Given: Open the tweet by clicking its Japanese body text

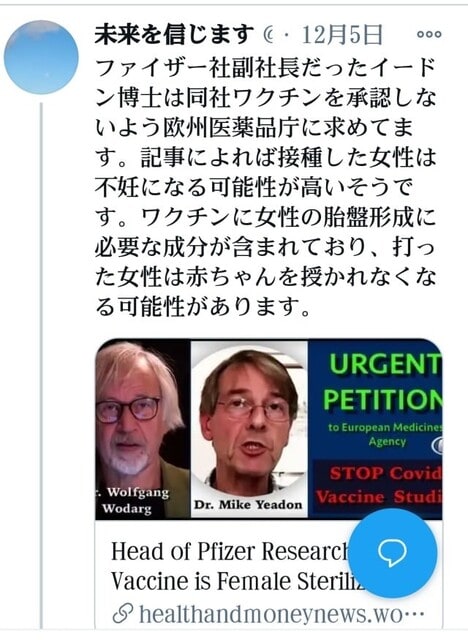Looking at the screenshot, I should [265, 187].
